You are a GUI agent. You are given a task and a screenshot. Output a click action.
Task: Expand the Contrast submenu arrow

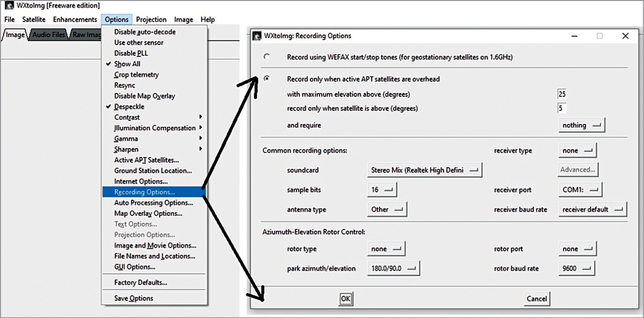200,117
